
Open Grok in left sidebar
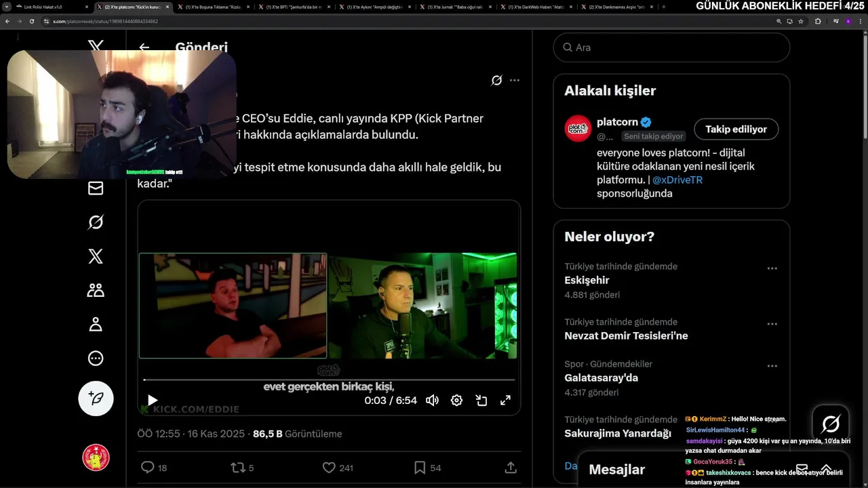coord(96,222)
